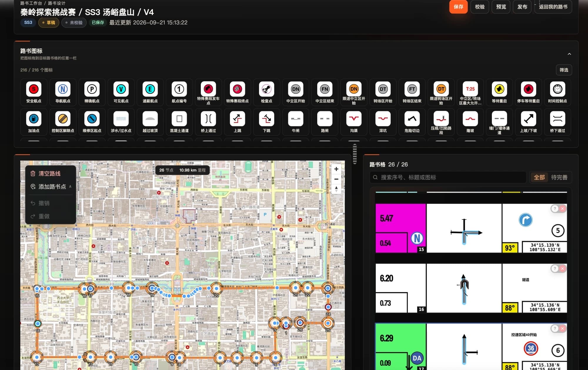
Task: Choose the 特殊赛段终点 icon
Action: 237,92
